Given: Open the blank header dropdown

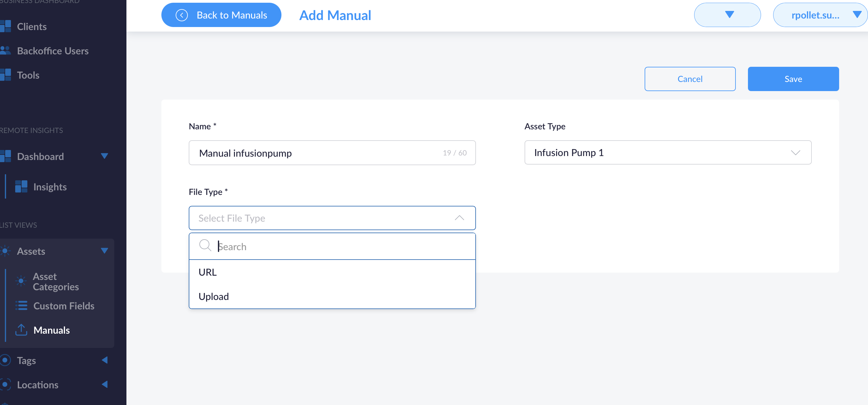Looking at the screenshot, I should click(727, 15).
